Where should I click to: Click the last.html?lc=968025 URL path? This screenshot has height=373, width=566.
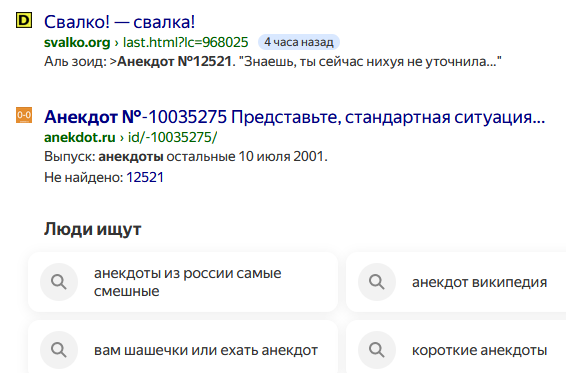(186, 43)
